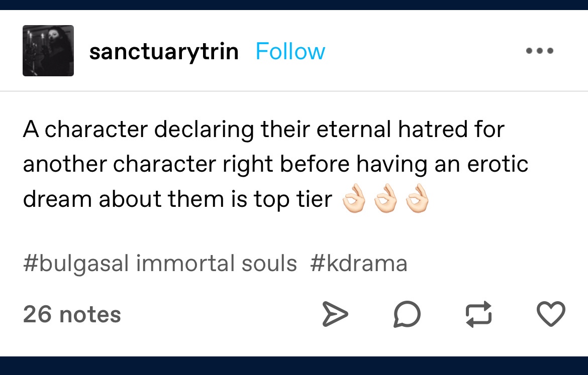View the 26 notes on this post
This screenshot has width=588, height=375.
tap(72, 315)
